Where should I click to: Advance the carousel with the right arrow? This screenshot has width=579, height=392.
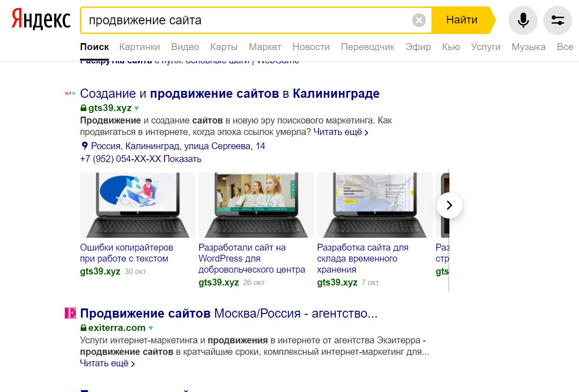tap(449, 205)
